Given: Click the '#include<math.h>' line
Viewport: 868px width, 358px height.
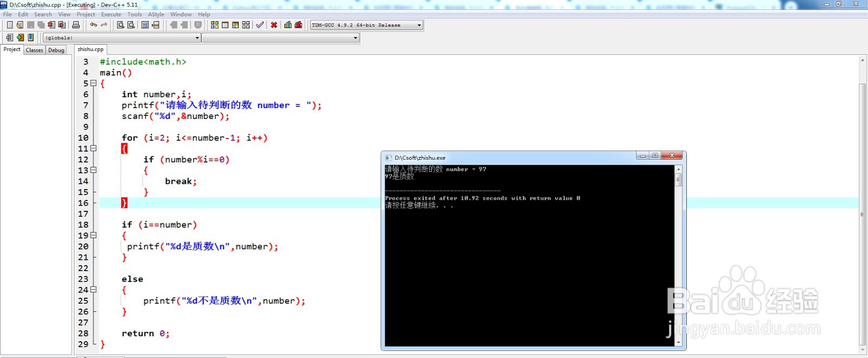Looking at the screenshot, I should pos(143,62).
